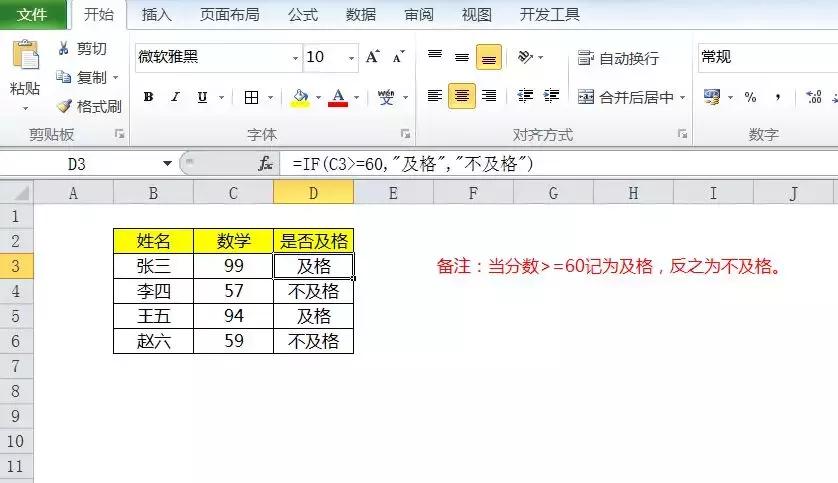Viewport: 838px width, 483px height.
Task: Select row 3 header
Action: click(x=16, y=266)
